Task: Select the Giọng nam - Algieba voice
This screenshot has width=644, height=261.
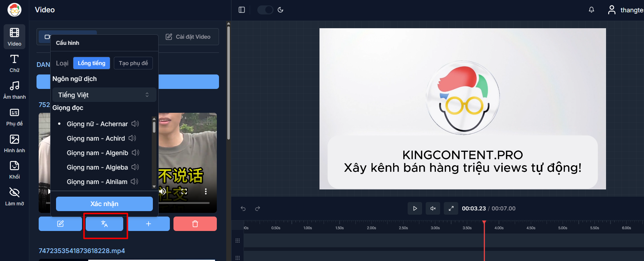Action: click(97, 167)
